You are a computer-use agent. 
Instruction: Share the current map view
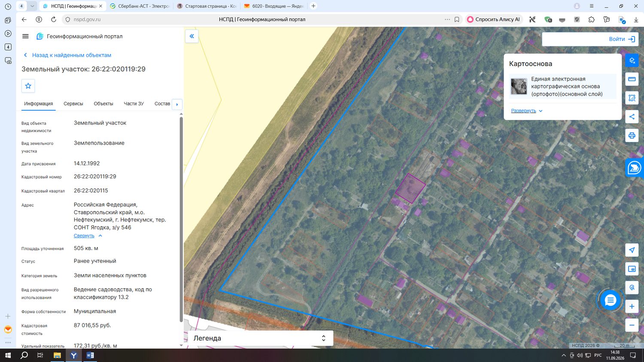point(632,117)
